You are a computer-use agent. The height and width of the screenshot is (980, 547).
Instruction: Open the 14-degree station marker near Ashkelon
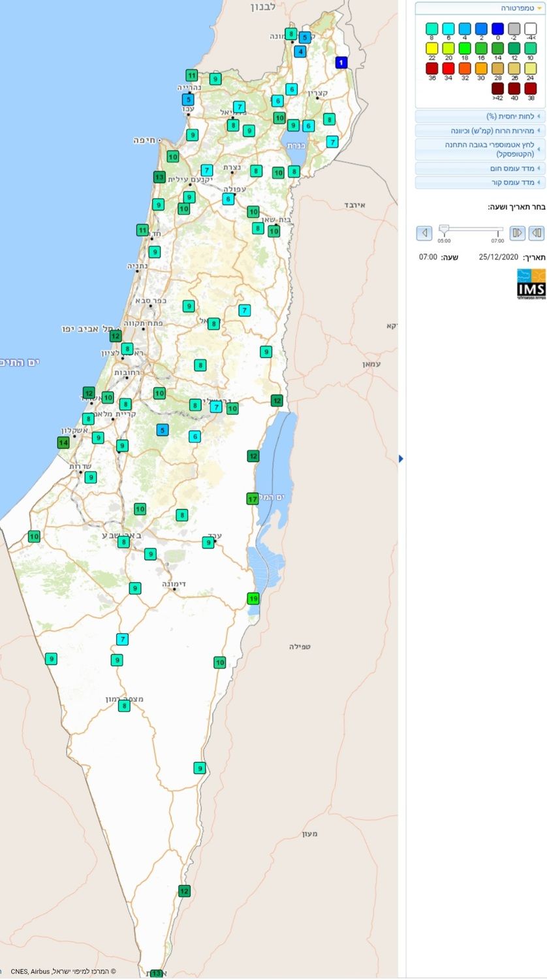[x=63, y=442]
